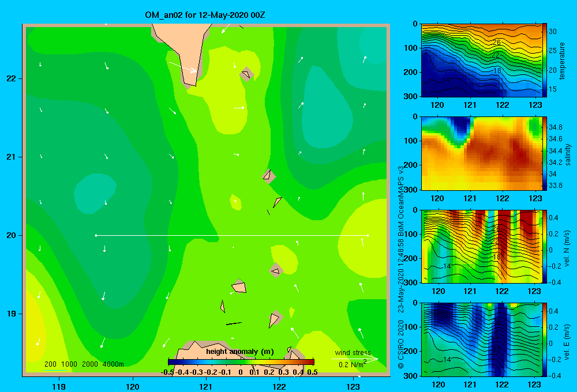Click latitude tick label 22 on main map

tap(11, 79)
